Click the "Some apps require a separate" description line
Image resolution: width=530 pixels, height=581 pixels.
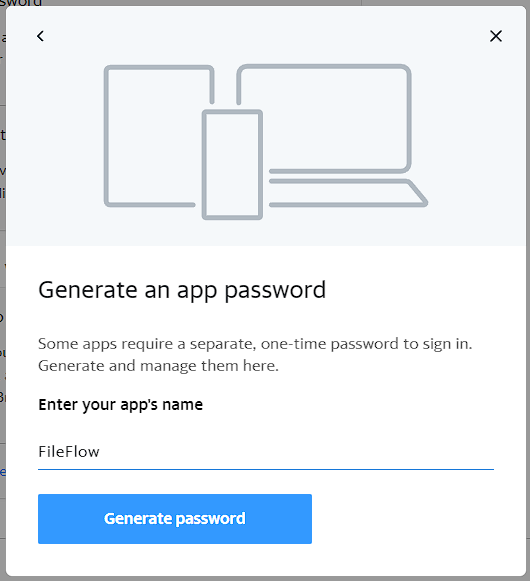[x=255, y=344]
